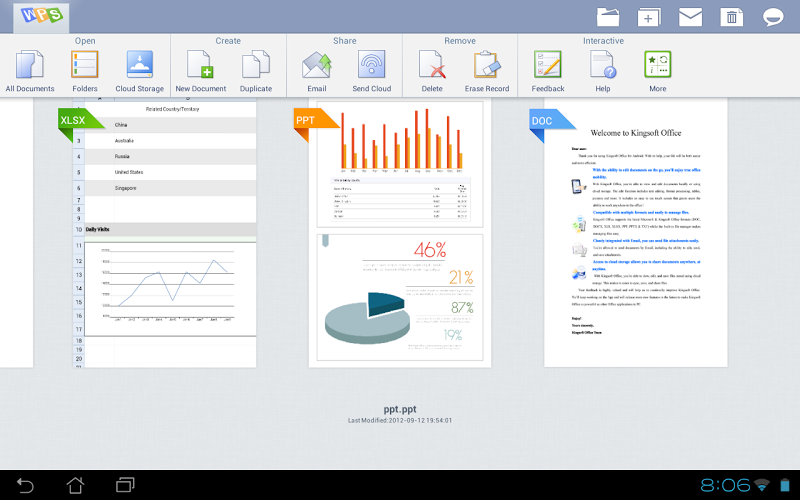Click the Interactive group label
800x500 pixels.
click(x=603, y=41)
